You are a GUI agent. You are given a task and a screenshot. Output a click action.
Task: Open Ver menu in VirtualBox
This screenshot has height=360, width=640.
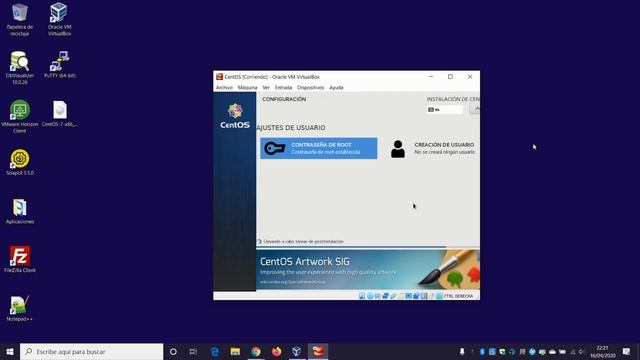[x=266, y=87]
